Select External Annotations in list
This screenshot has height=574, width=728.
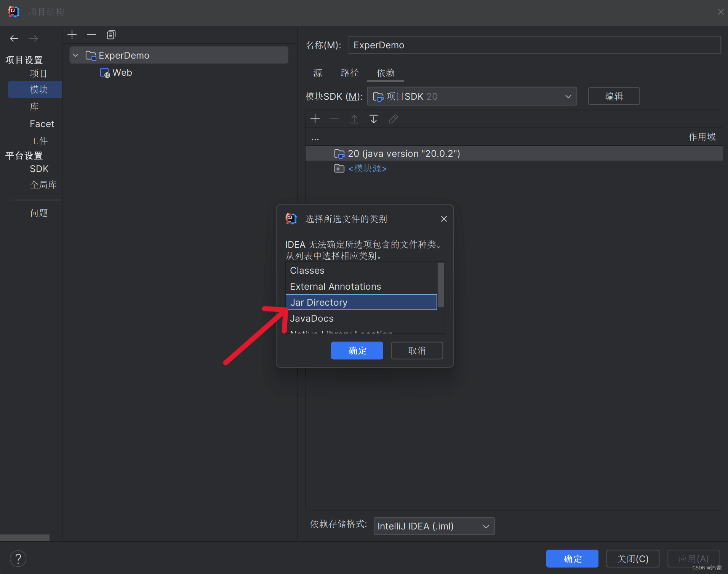361,287
